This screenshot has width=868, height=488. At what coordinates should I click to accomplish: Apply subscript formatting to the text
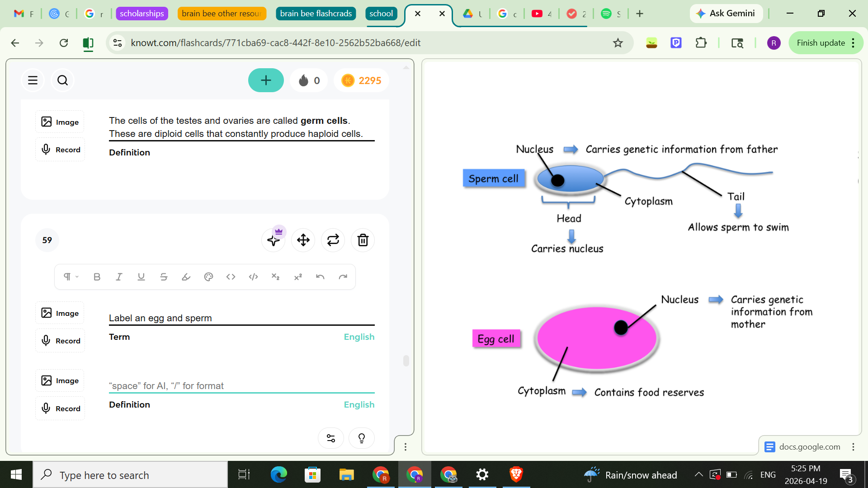[276, 277]
